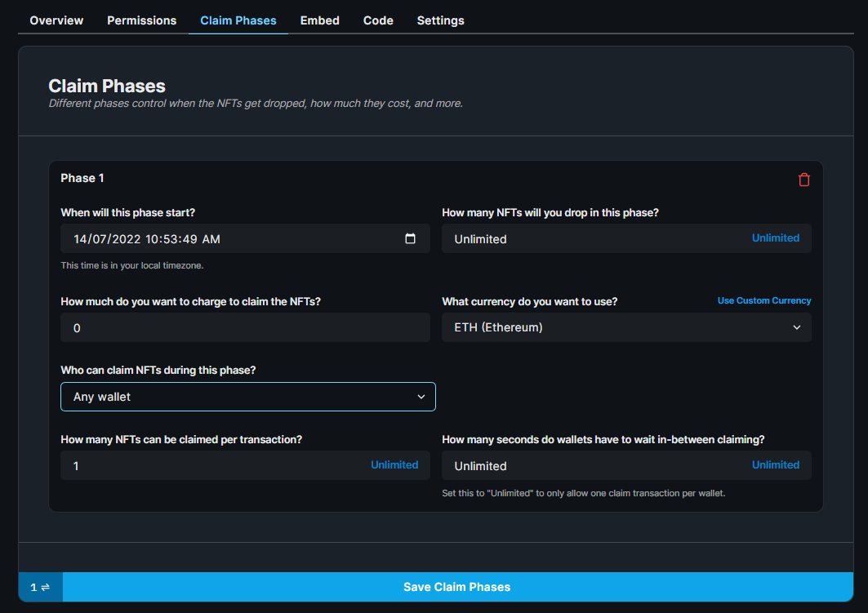Click Use Custom Currency link
This screenshot has width=868, height=613.
(764, 300)
